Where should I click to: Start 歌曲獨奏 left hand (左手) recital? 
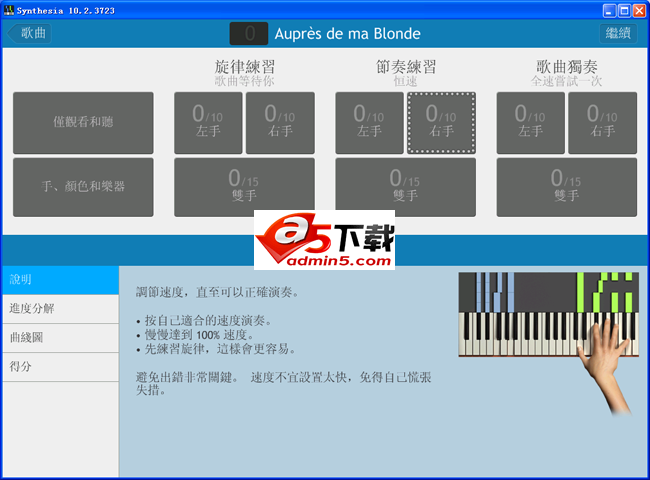tap(531, 123)
